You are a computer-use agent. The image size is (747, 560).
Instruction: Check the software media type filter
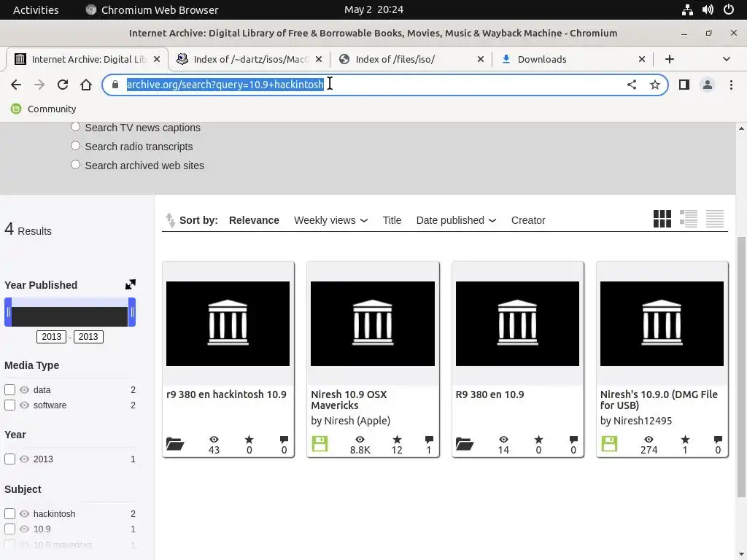point(10,405)
